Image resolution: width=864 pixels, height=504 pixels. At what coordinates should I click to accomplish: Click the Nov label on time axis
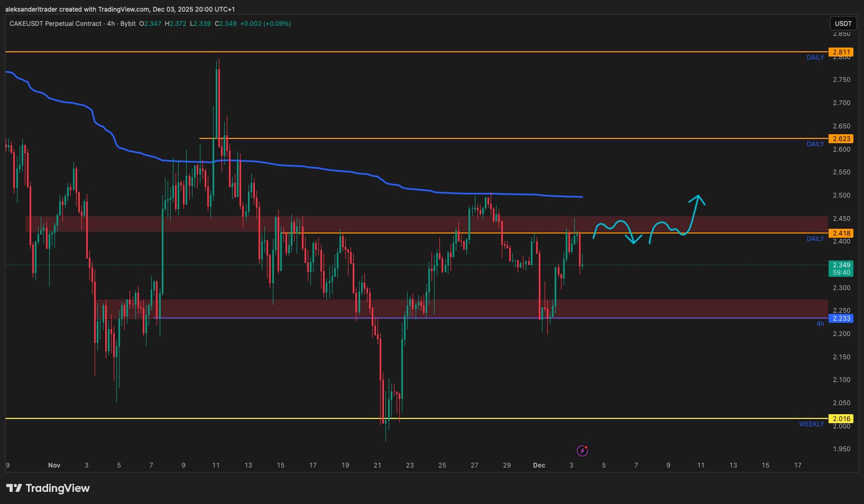tap(54, 465)
